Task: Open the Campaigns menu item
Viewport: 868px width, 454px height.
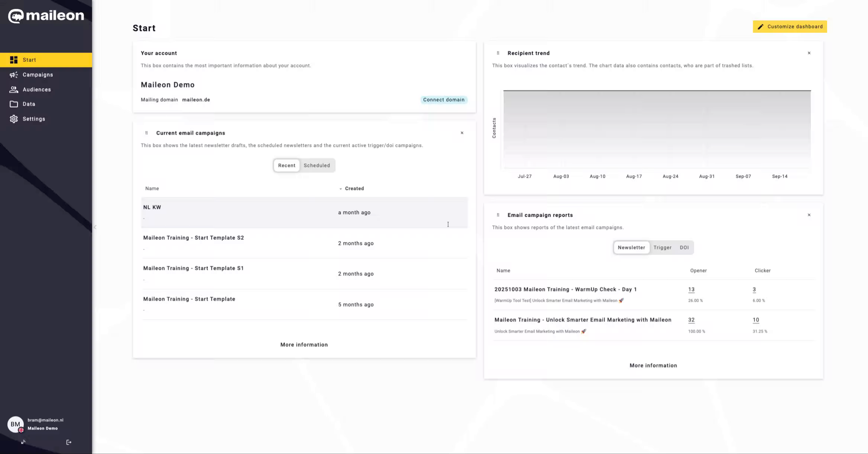Action: [x=46, y=75]
